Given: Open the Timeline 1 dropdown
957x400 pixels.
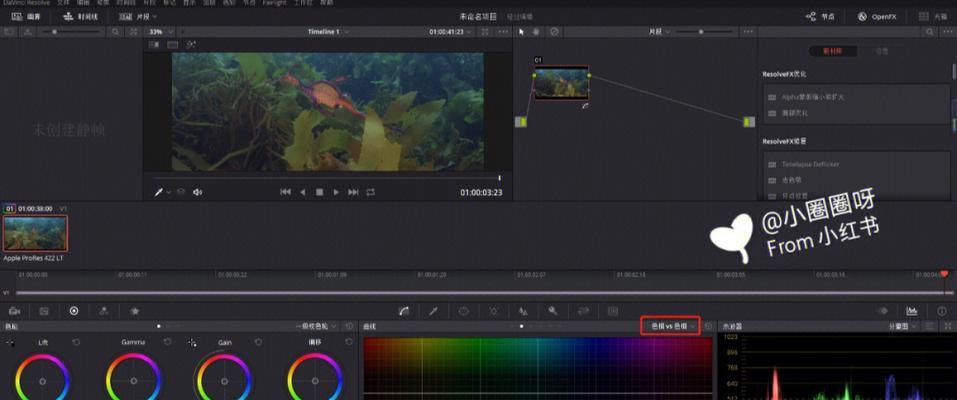Looking at the screenshot, I should [329, 32].
